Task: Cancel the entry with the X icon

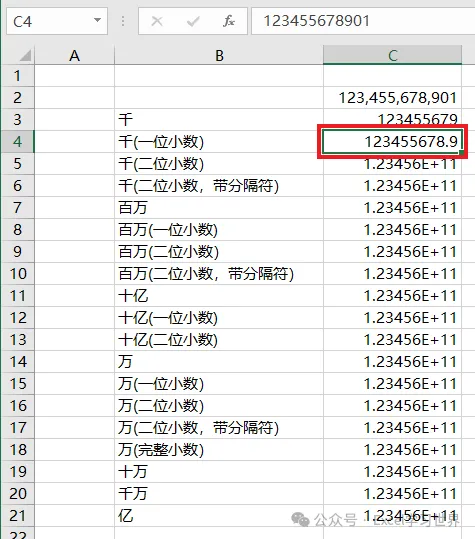Action: point(157,21)
